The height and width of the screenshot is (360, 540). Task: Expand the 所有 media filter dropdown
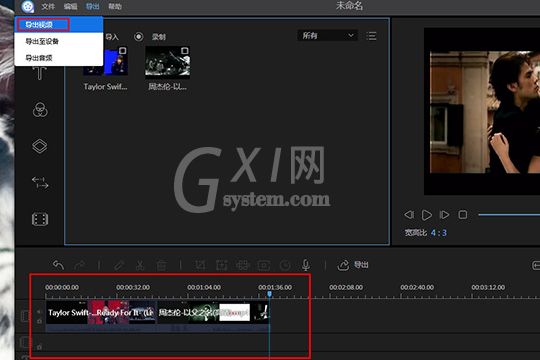tap(327, 35)
